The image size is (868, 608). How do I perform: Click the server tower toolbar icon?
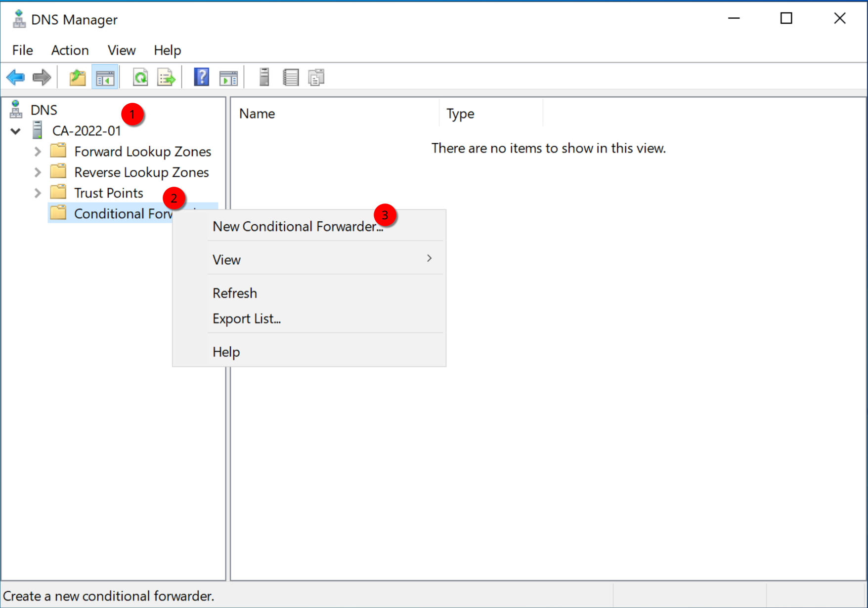pyautogui.click(x=264, y=77)
